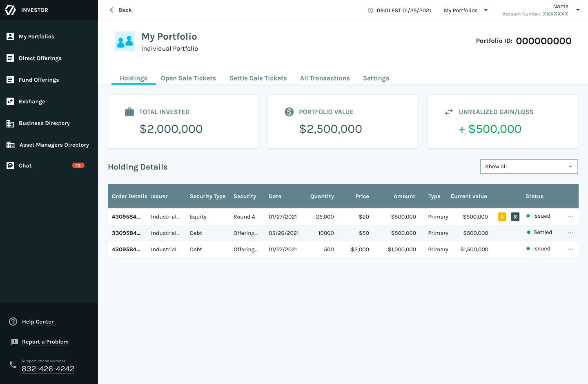Click the Help Center question icon
The width and height of the screenshot is (588, 384).
[x=13, y=321]
